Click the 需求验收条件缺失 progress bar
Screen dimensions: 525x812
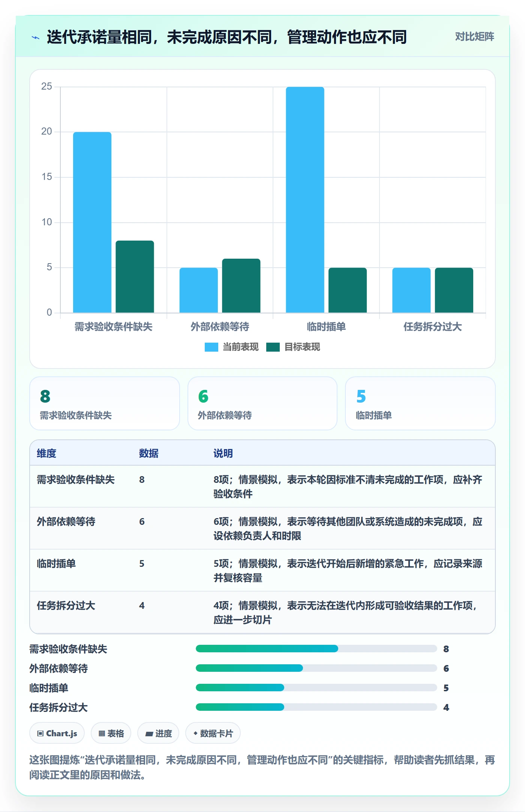316,649
